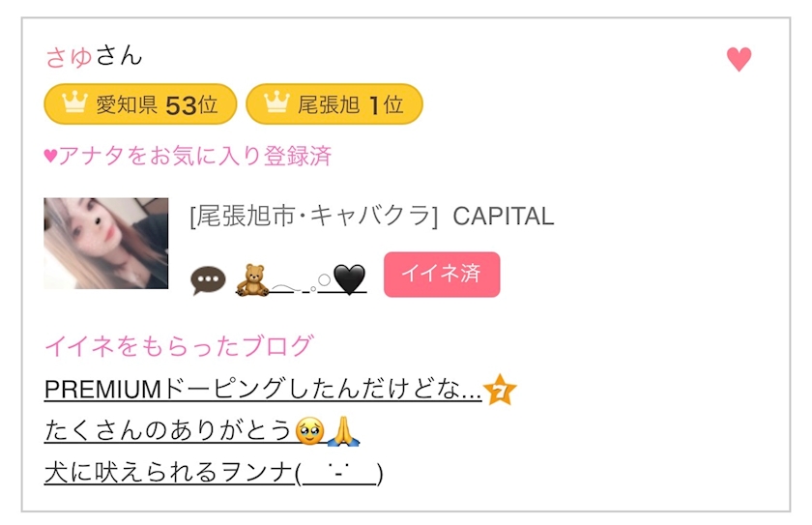Click the star emoji after the PREMIUM blog title

(x=500, y=390)
